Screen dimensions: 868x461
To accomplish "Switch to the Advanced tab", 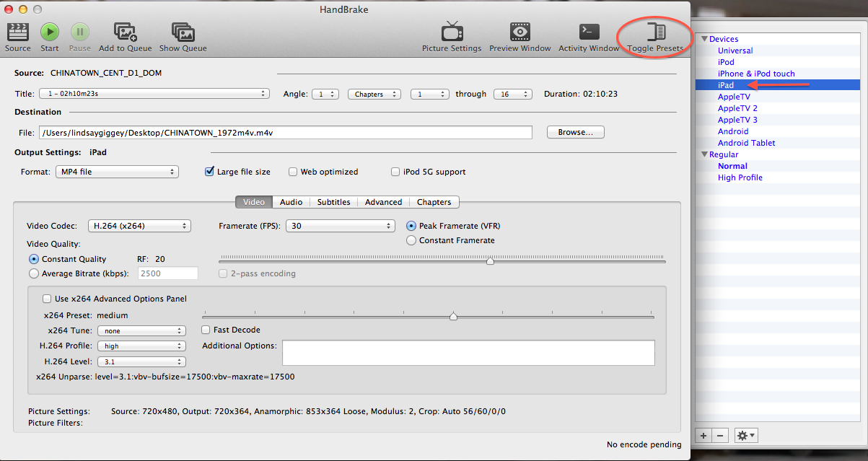I will tap(383, 202).
